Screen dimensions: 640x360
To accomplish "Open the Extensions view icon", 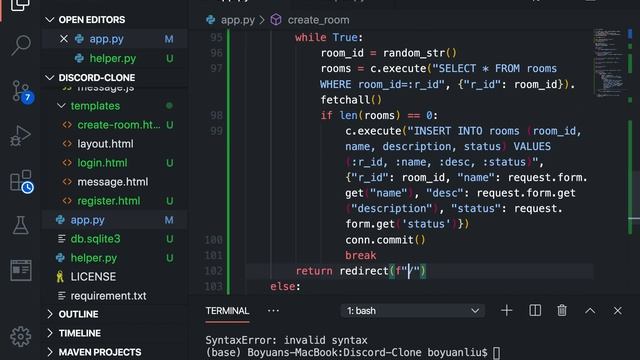I will 21,182.
